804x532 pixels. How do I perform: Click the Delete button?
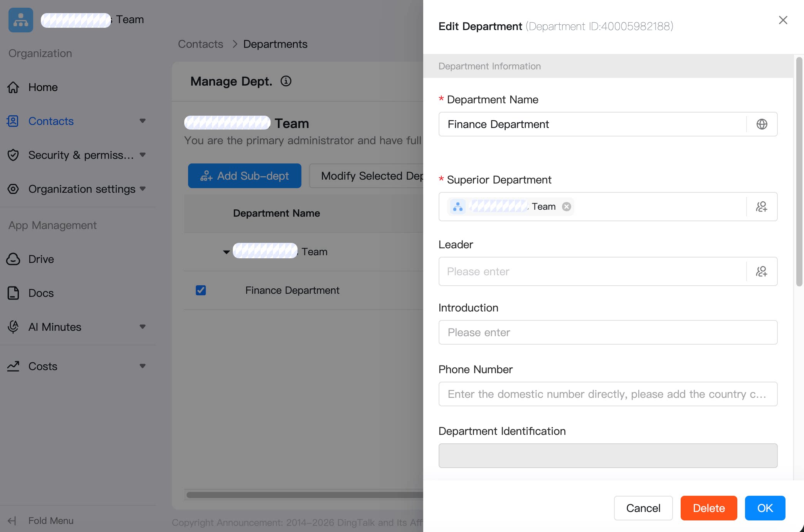[x=709, y=508]
